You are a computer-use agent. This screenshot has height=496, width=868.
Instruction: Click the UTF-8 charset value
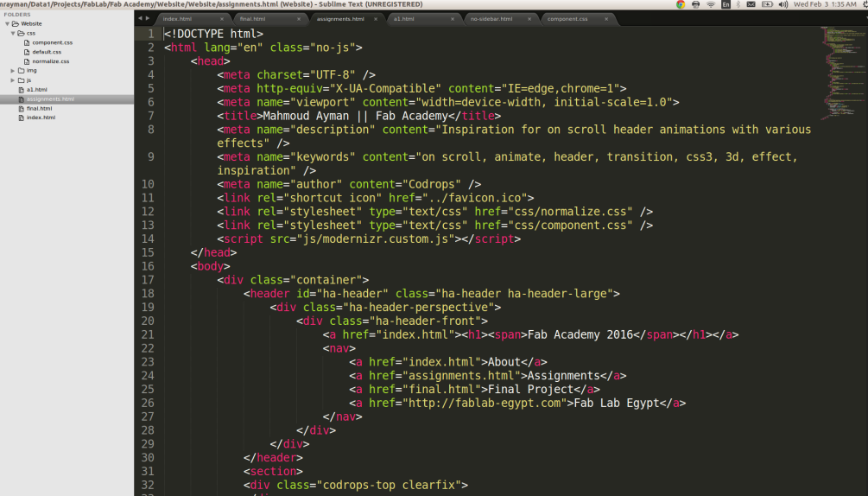pos(333,74)
